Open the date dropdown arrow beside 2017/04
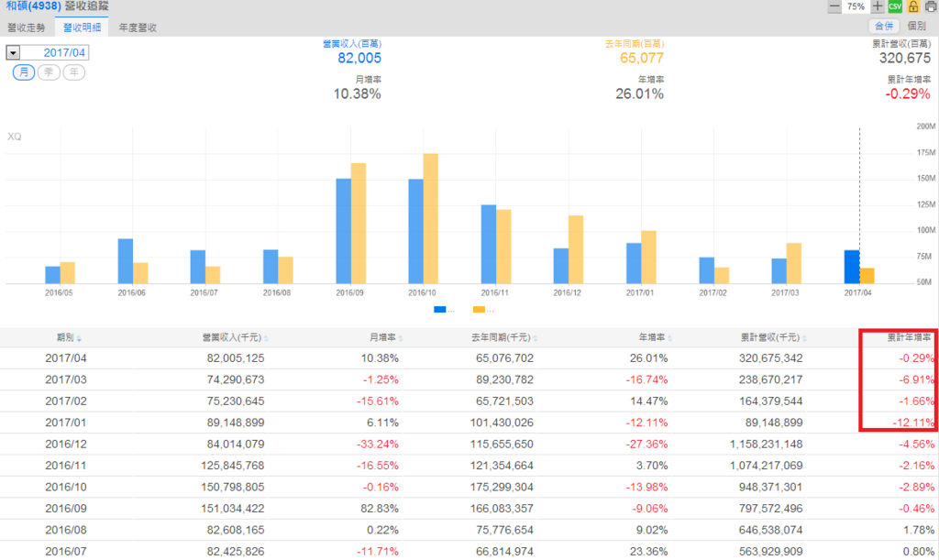 [13, 52]
